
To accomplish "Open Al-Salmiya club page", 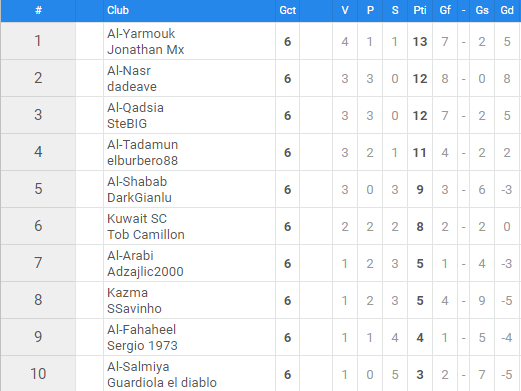I will (138, 367).
